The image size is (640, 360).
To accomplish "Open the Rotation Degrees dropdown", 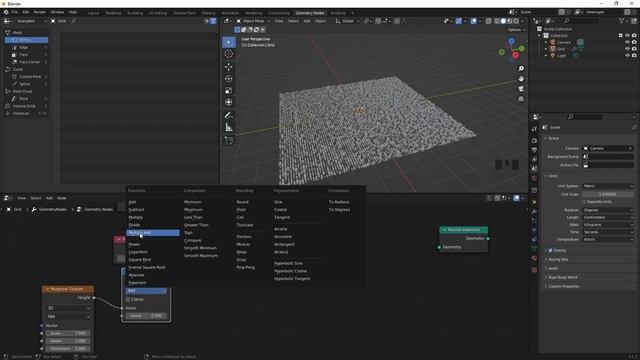I will coord(608,210).
